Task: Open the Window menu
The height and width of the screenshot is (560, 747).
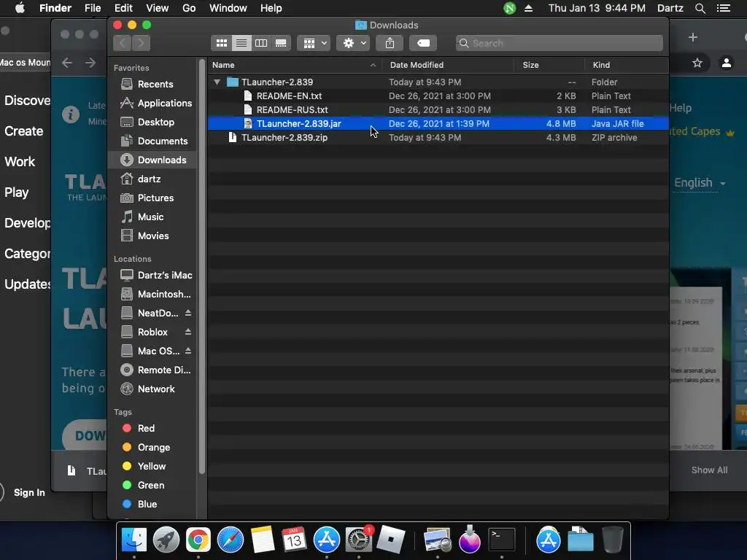Action: 228,8
